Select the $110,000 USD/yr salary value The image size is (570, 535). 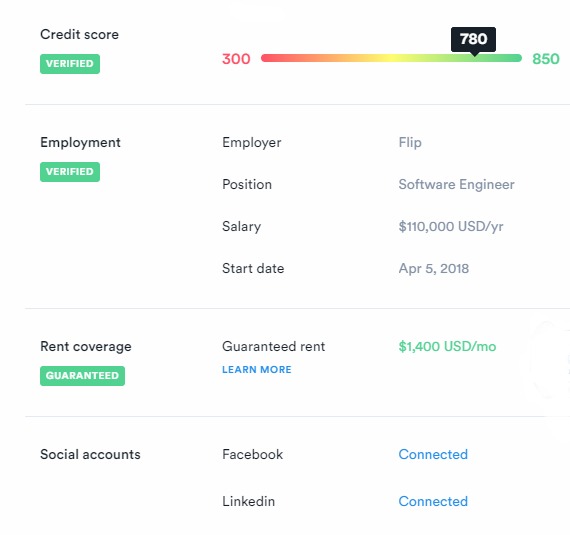click(x=451, y=226)
